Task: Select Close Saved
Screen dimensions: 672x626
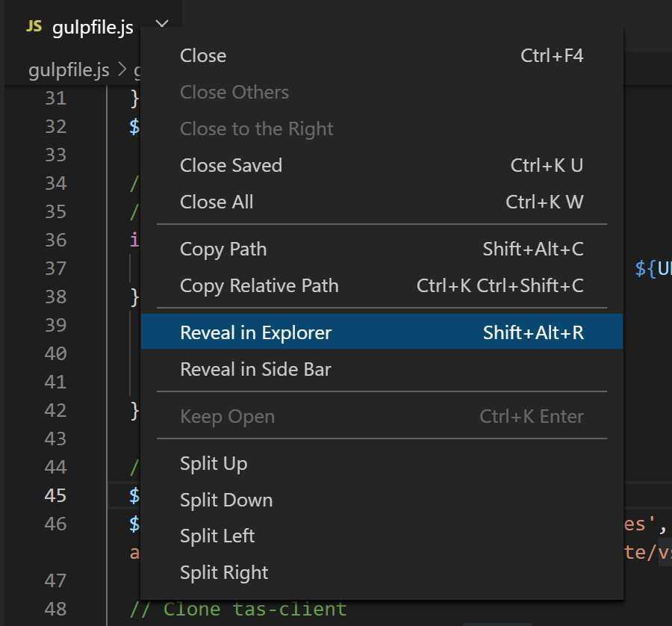Action: pos(231,165)
